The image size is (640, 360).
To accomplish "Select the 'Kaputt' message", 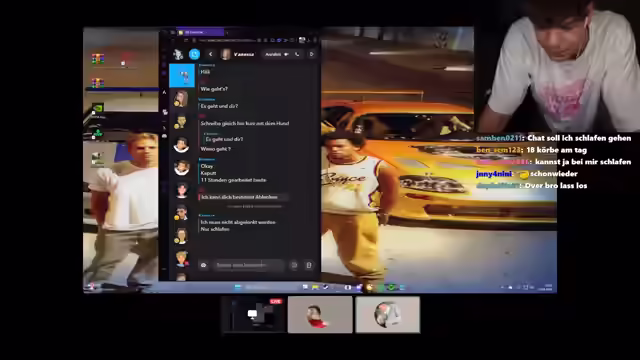I will coord(208,173).
